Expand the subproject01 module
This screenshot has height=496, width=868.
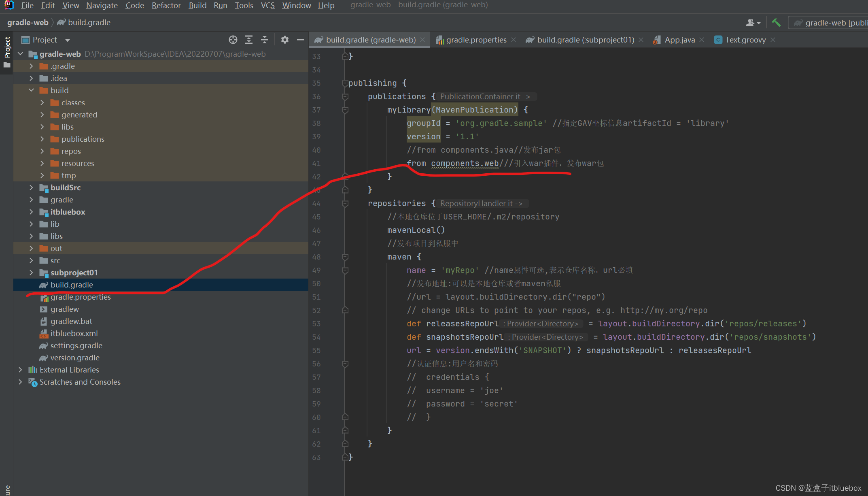(x=31, y=272)
